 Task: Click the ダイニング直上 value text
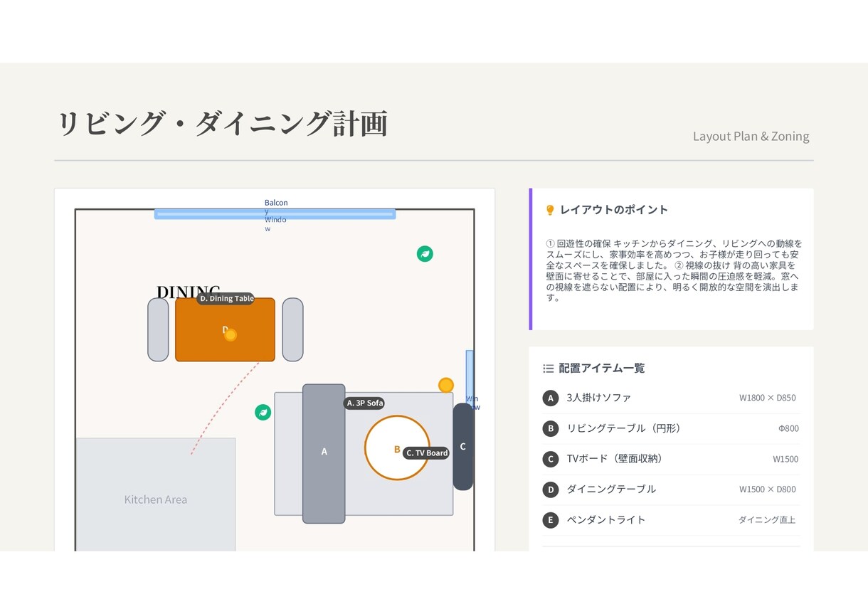[x=767, y=520]
